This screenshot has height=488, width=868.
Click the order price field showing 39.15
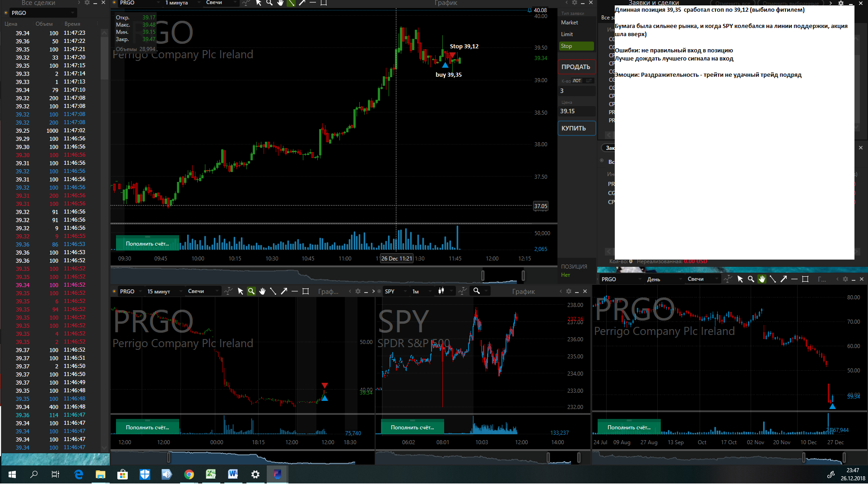[577, 111]
